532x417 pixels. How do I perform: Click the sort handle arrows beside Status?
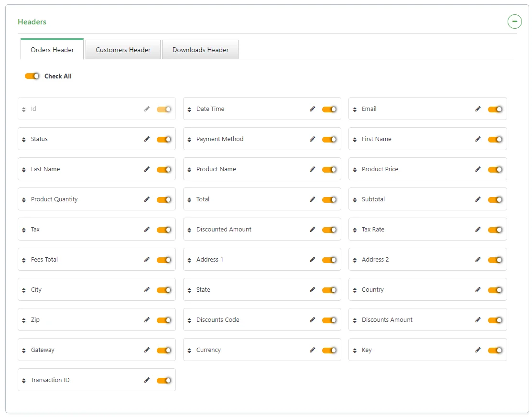24,140
